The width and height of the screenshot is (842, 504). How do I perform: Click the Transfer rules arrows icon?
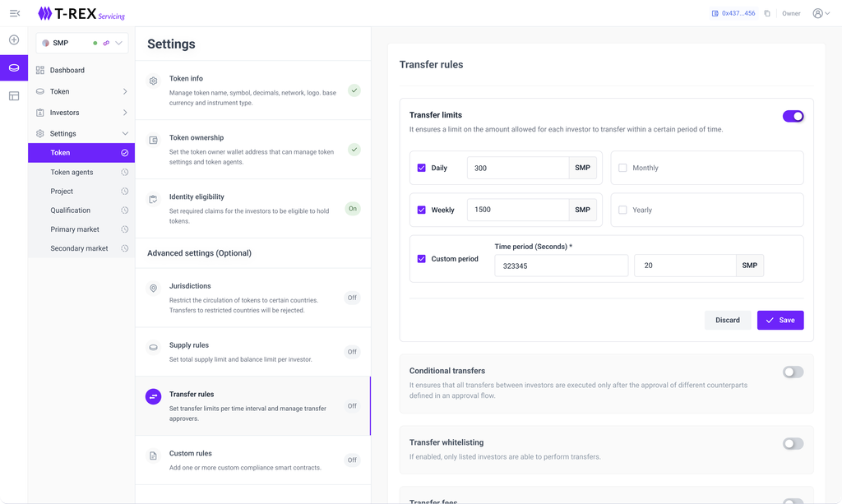point(153,397)
